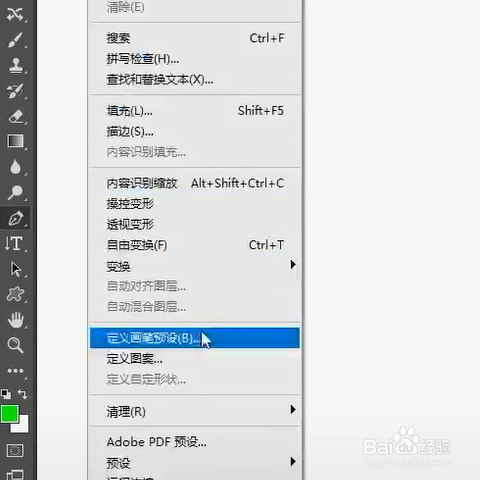Open Adobe PDF 预设... menu item
The height and width of the screenshot is (480, 480).
pos(195,442)
